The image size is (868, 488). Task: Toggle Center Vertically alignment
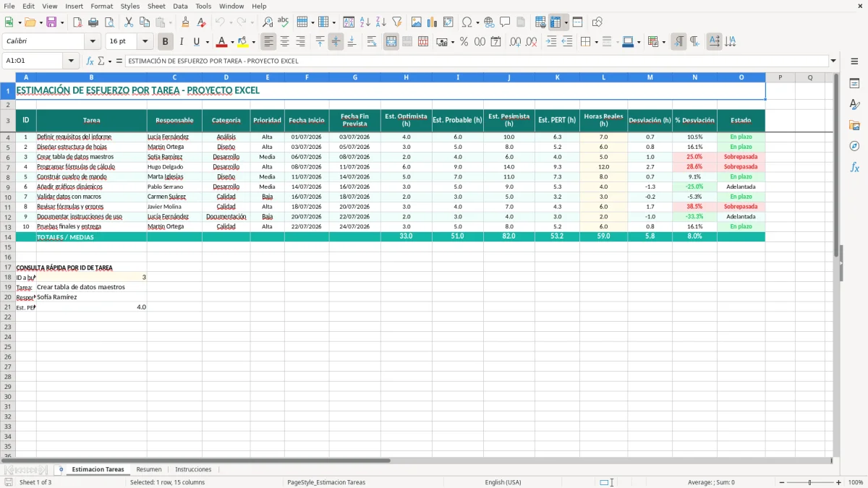(336, 42)
